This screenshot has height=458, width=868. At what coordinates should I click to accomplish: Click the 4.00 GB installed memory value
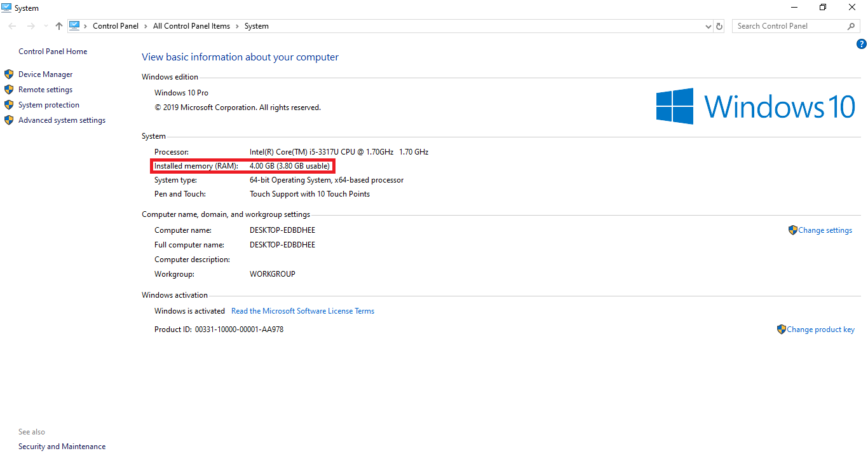[290, 166]
